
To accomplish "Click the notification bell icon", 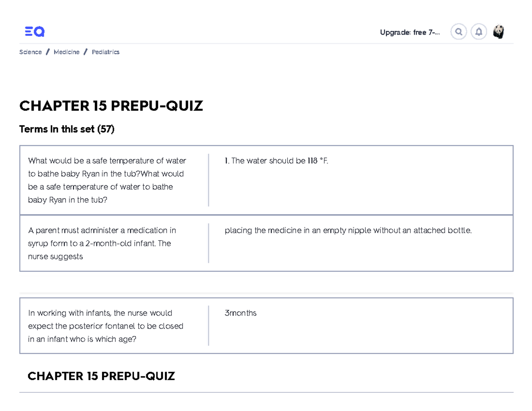I will coord(479,31).
